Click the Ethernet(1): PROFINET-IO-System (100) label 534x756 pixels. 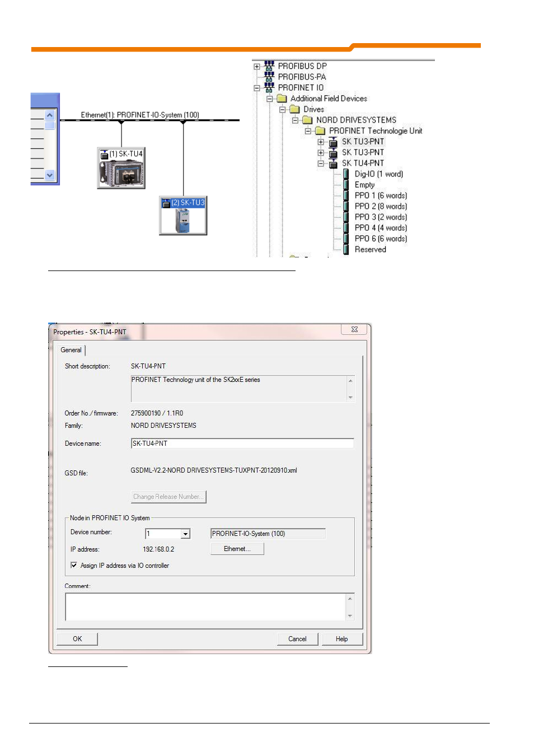140,115
